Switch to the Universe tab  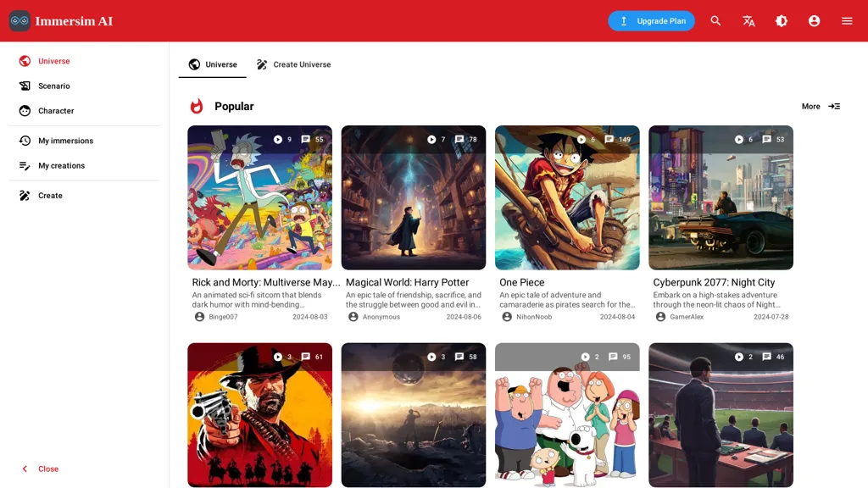(x=213, y=64)
